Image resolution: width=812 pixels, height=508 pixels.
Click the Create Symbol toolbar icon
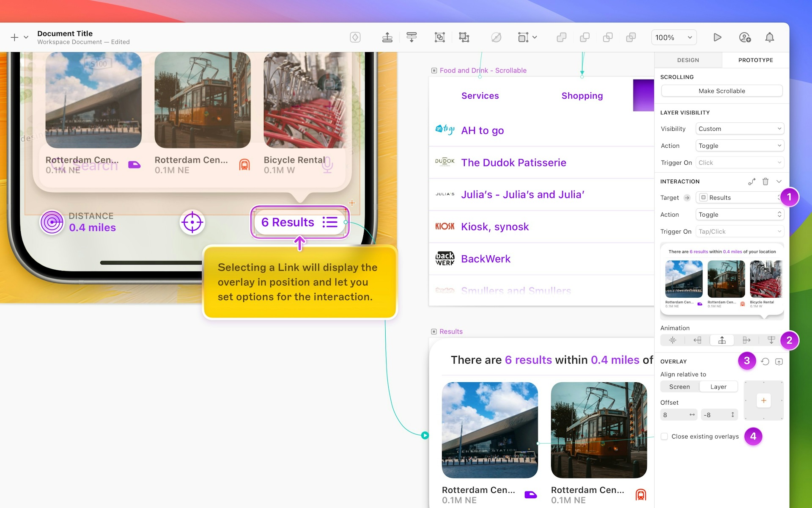click(355, 37)
